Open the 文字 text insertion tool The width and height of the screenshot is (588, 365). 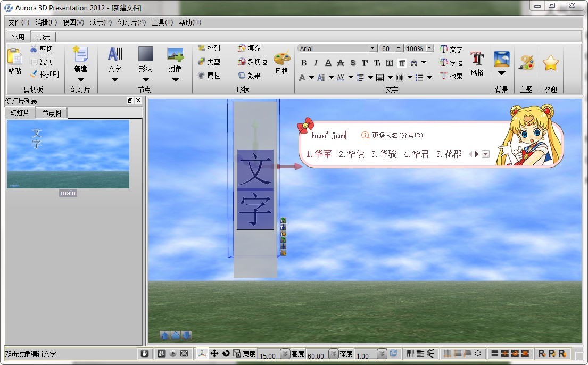[x=114, y=59]
